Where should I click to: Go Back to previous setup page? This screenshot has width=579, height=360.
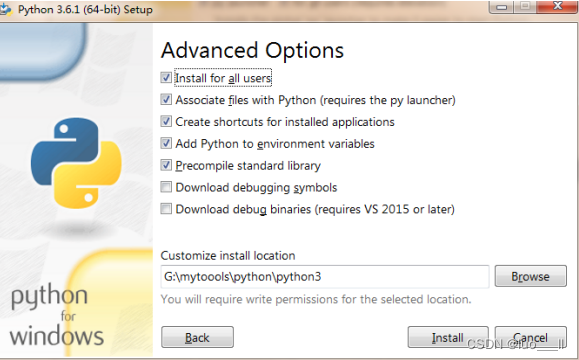click(197, 337)
